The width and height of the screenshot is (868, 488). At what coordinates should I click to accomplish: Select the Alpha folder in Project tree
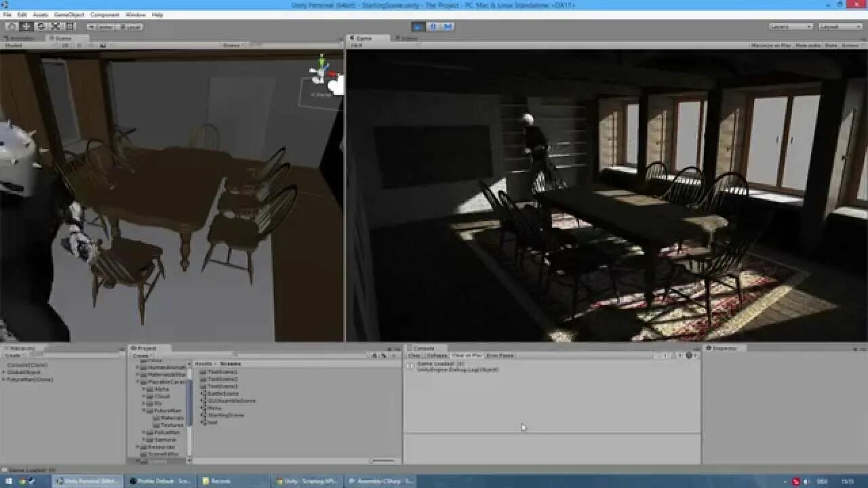[161, 389]
